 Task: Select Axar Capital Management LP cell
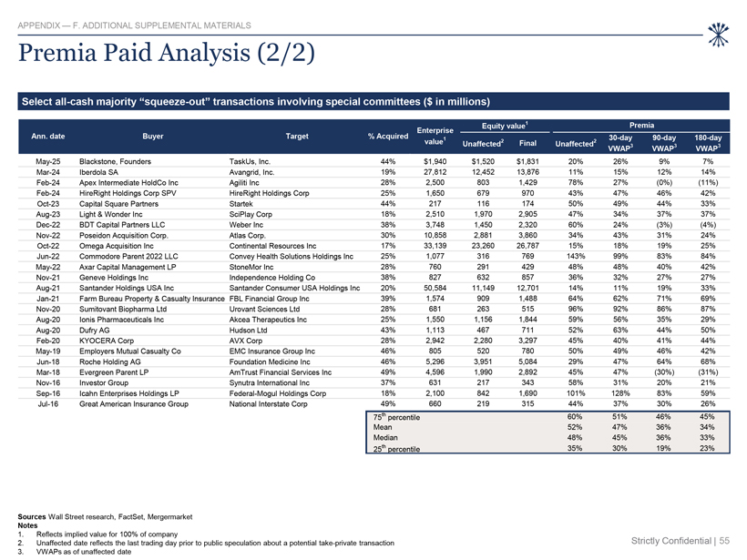128,267
